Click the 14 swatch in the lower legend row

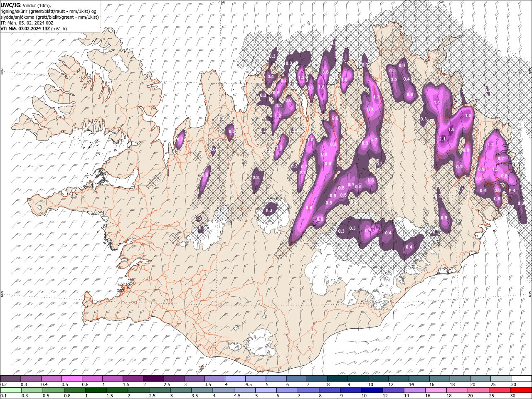pyautogui.click(x=414, y=390)
